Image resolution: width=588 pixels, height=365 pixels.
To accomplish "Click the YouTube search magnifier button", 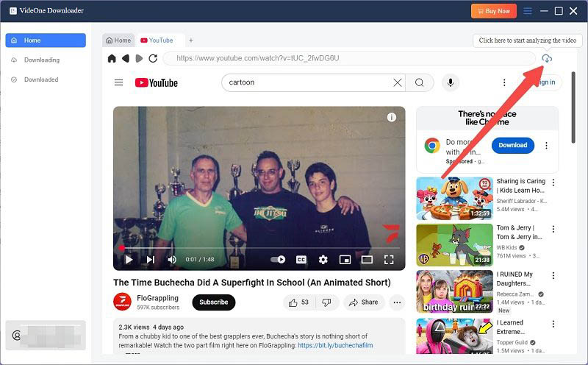I will click(419, 82).
